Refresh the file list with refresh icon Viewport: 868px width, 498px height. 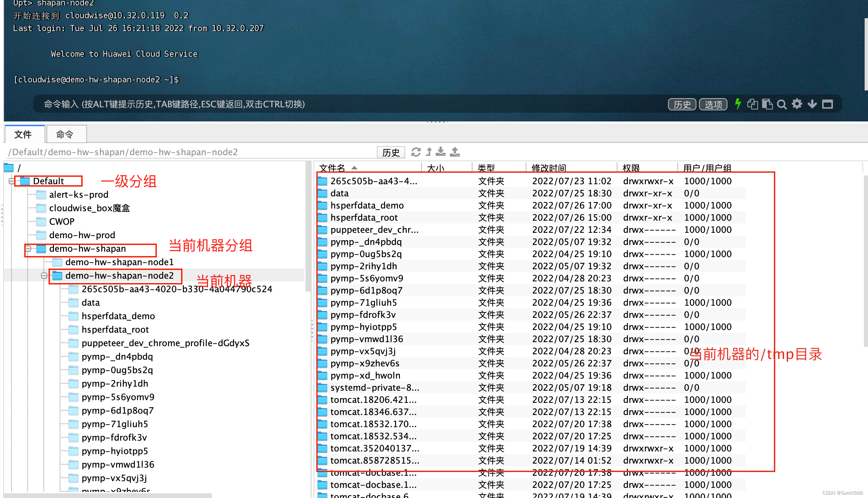416,152
